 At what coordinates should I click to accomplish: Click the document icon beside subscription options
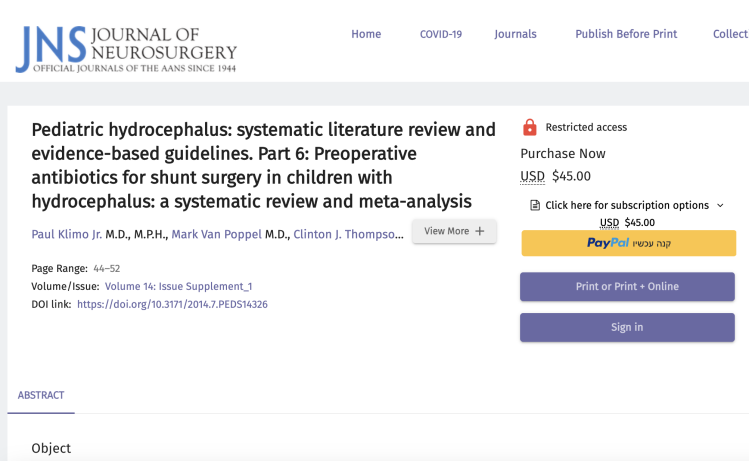[x=535, y=206]
